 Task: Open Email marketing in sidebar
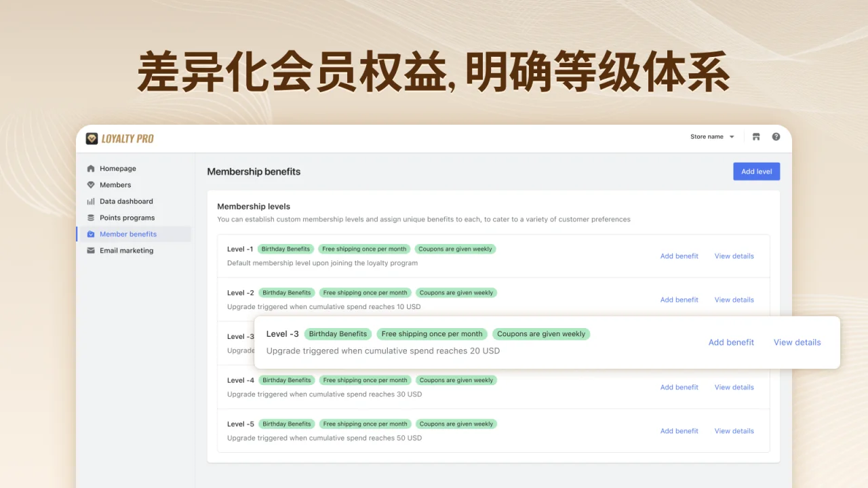pyautogui.click(x=126, y=250)
